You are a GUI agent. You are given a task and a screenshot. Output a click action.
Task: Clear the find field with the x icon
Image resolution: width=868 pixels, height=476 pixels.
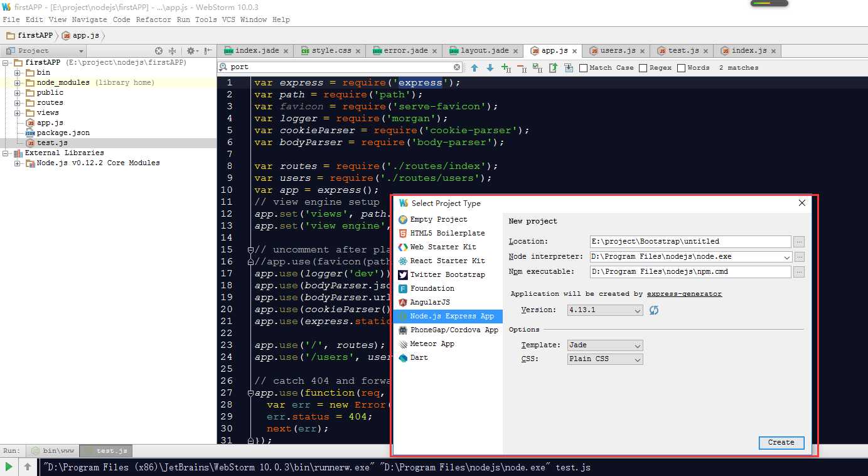point(457,67)
